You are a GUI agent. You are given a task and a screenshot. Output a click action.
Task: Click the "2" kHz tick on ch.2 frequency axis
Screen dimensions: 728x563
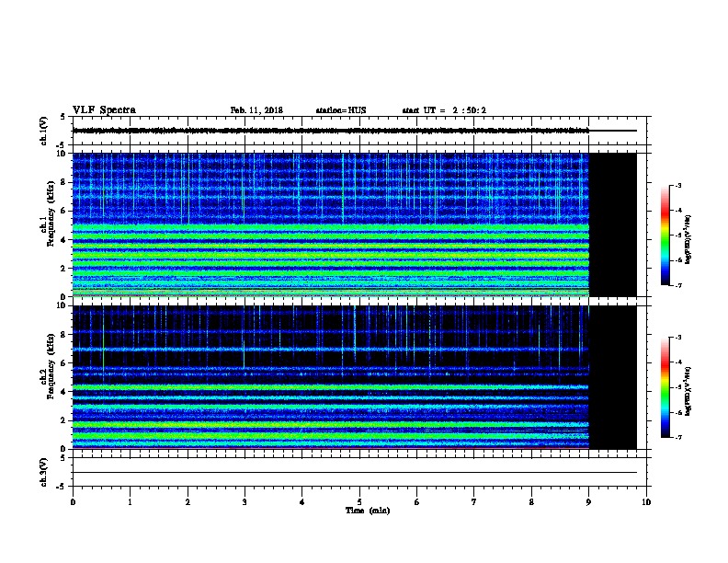tap(64, 420)
